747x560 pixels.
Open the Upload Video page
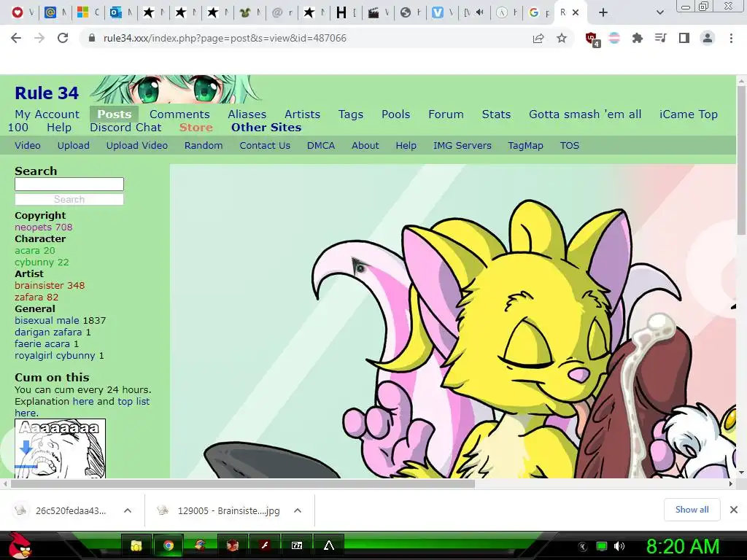[x=136, y=146]
